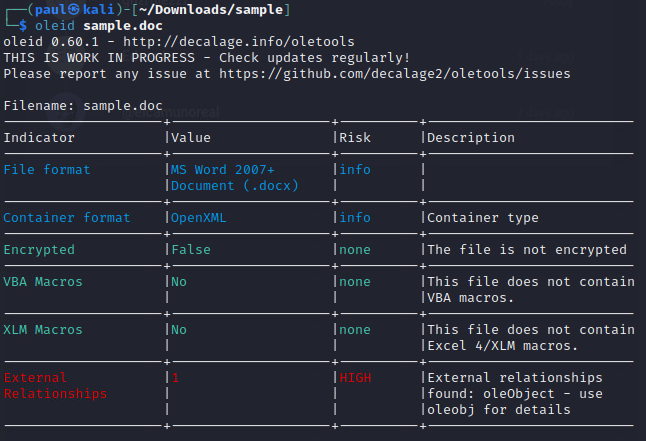This screenshot has width=646, height=441.
Task: Click the 'False' value in Encrypted row
Action: (190, 249)
